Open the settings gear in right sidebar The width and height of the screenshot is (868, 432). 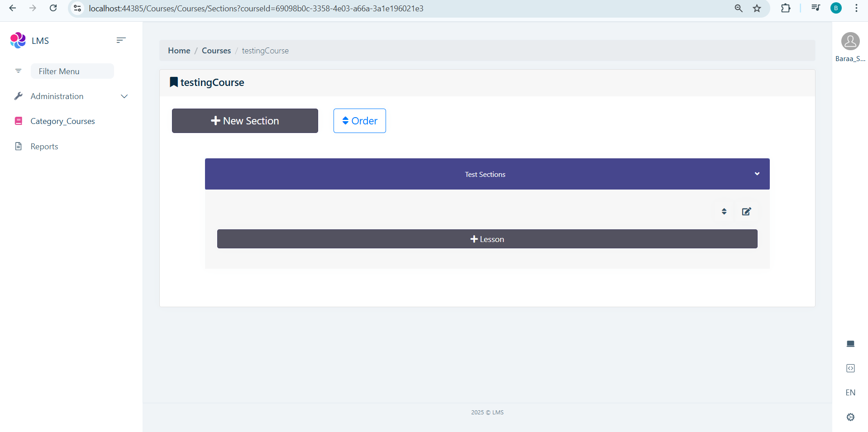coord(850,417)
